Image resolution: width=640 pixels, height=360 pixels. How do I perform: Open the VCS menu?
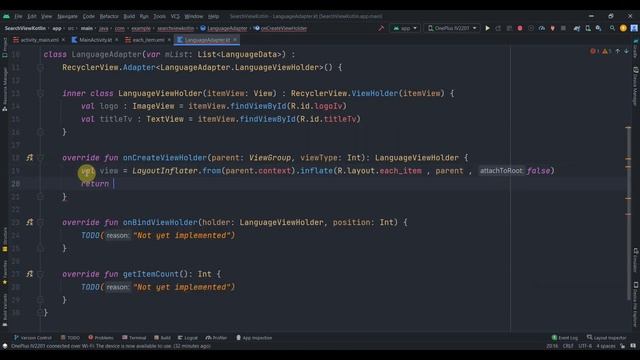(x=175, y=16)
